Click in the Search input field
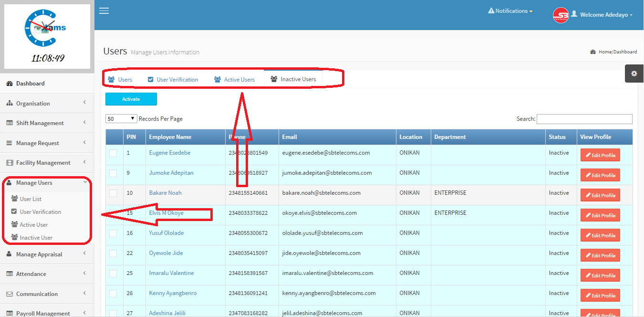The width and height of the screenshot is (644, 317). 584,119
